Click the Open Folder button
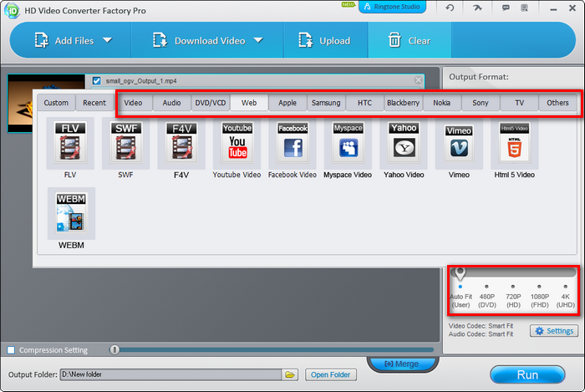Viewport: 585px width, 392px height. tap(331, 374)
